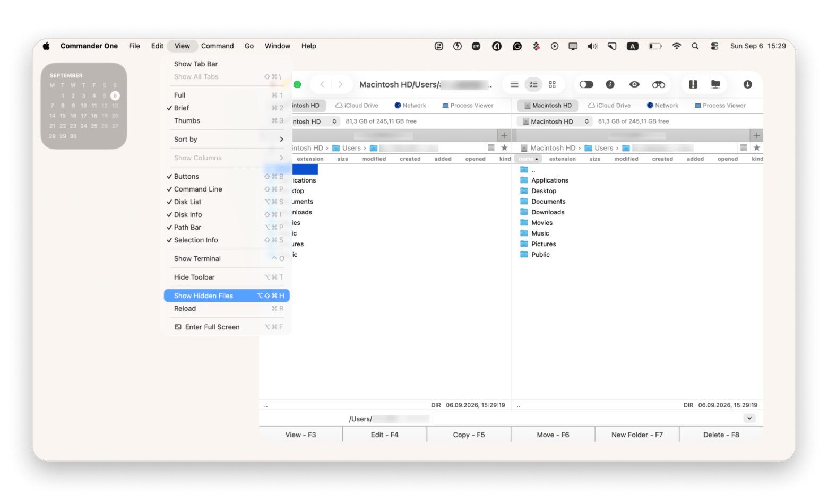
Task: Select the brief list view icon
Action: tap(533, 84)
